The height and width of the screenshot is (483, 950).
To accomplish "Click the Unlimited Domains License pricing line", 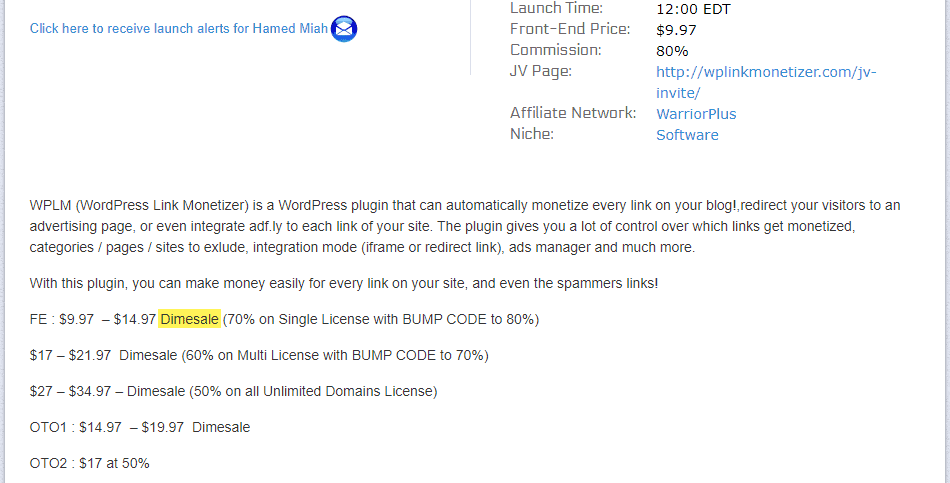I will pos(233,391).
